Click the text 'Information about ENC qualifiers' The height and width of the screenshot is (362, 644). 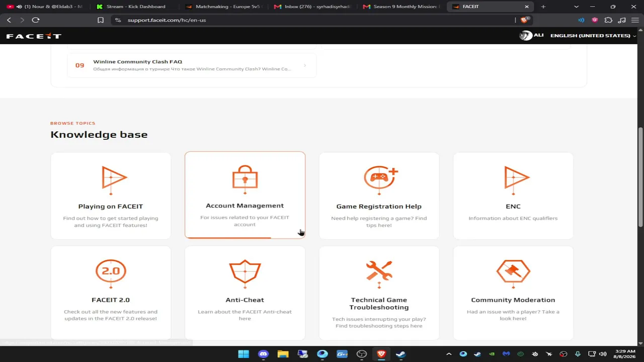(513, 218)
